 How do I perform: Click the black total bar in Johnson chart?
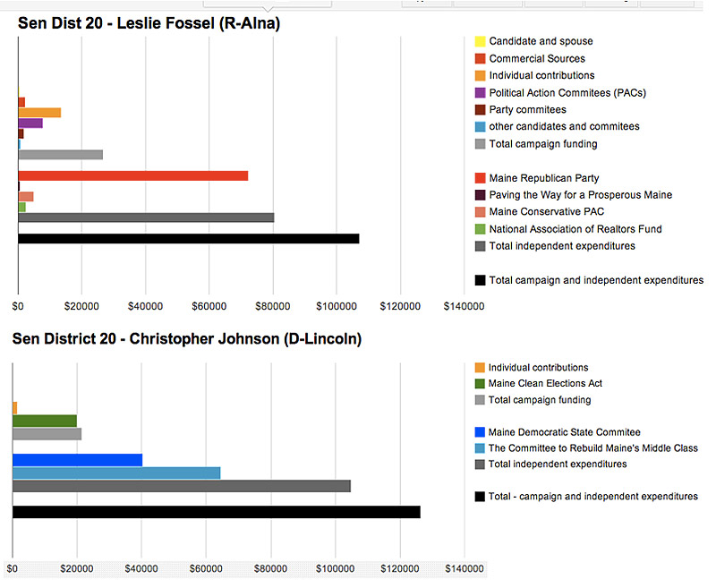(217, 512)
